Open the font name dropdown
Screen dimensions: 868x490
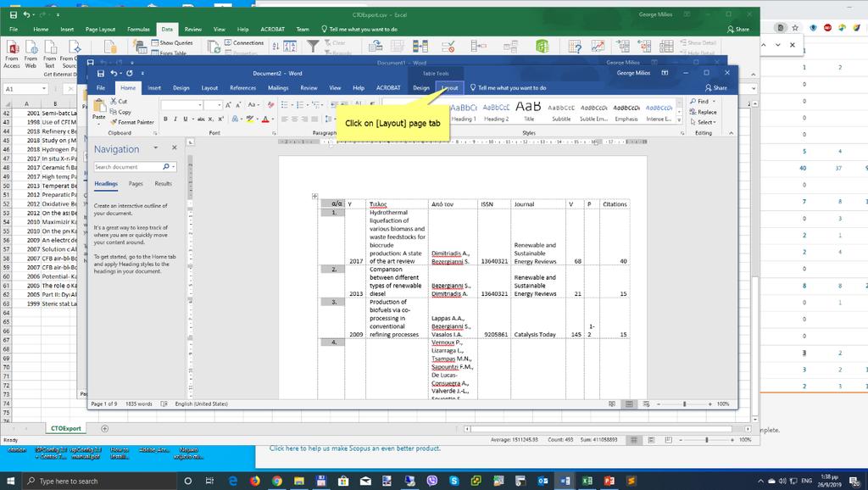[x=200, y=104]
